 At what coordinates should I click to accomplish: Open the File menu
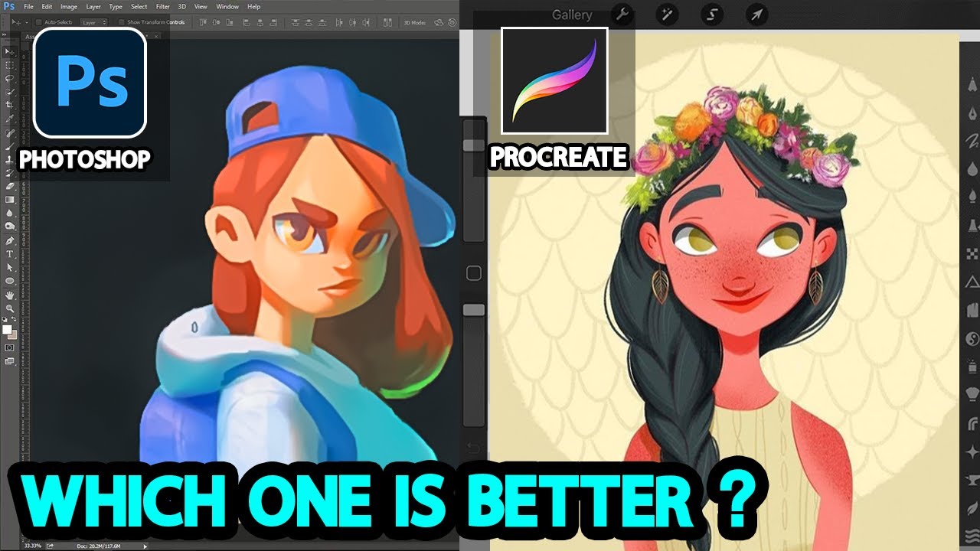click(x=27, y=6)
